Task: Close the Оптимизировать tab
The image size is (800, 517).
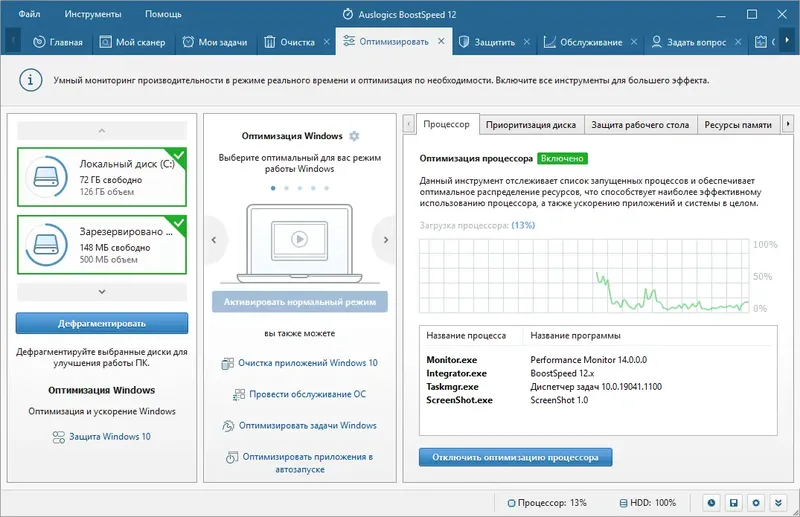Action: [441, 41]
